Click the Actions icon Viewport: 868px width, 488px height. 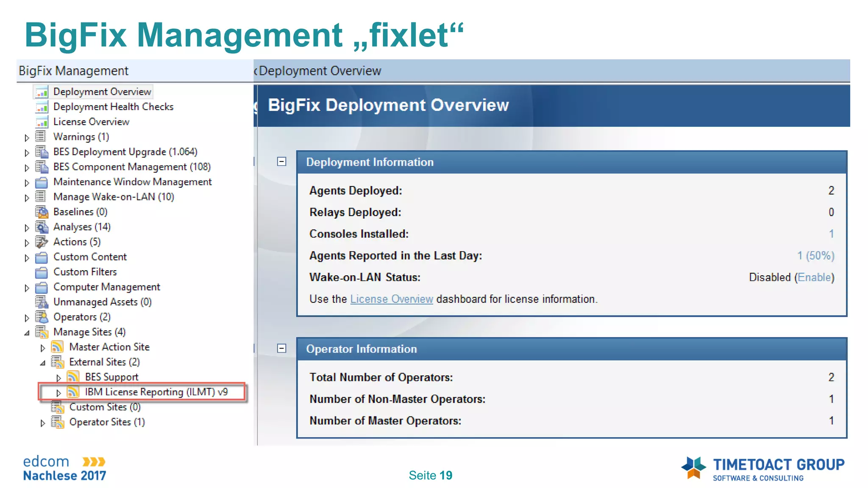tap(42, 242)
